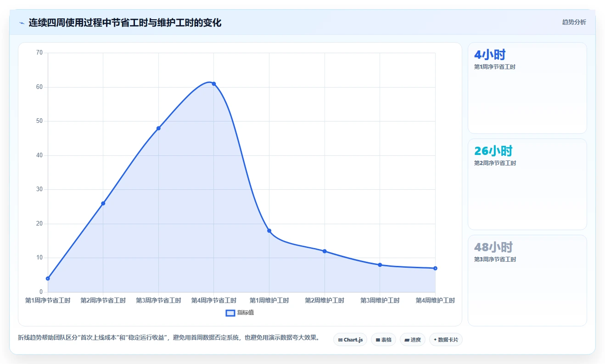This screenshot has width=605, height=364.
Task: Select the 第1周维护工时 data point at 18
Action: tap(269, 231)
